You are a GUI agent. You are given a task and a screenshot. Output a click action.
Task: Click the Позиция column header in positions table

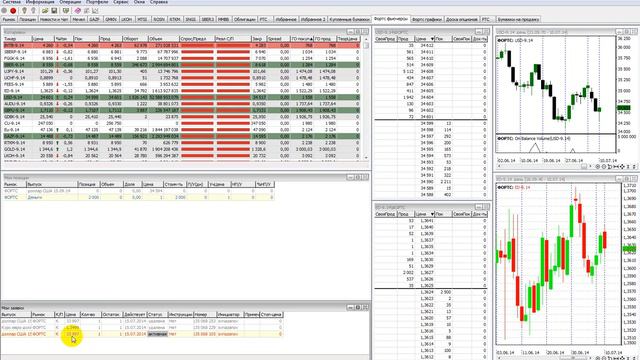(88, 184)
